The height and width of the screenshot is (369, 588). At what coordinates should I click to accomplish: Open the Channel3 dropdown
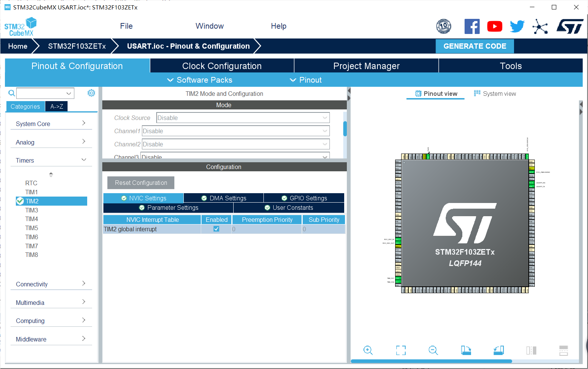click(235, 155)
